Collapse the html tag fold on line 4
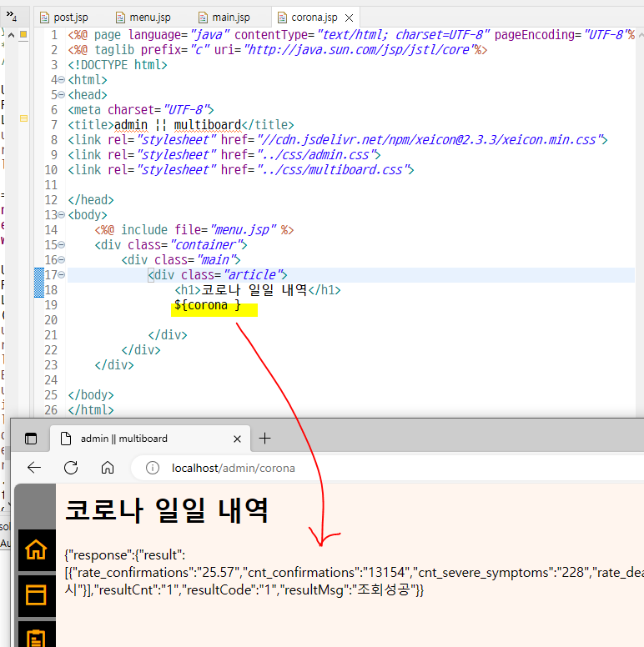The image size is (644, 647). (61, 80)
